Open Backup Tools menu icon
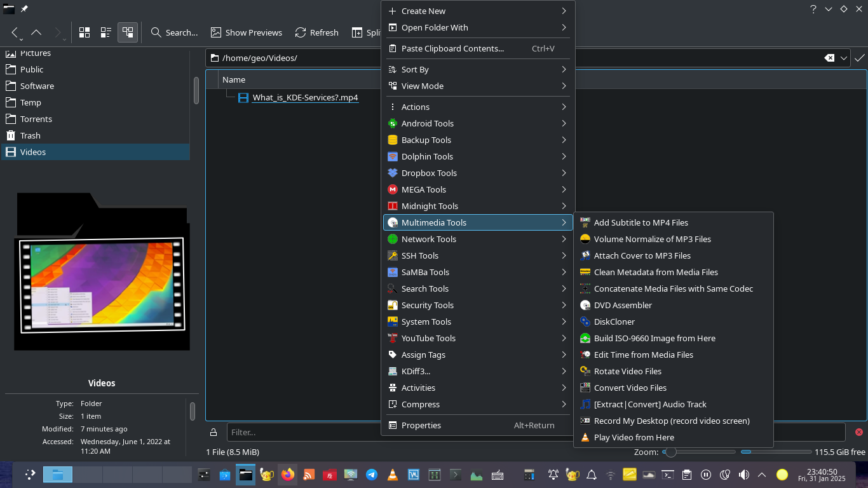This screenshot has height=488, width=868. coord(393,140)
